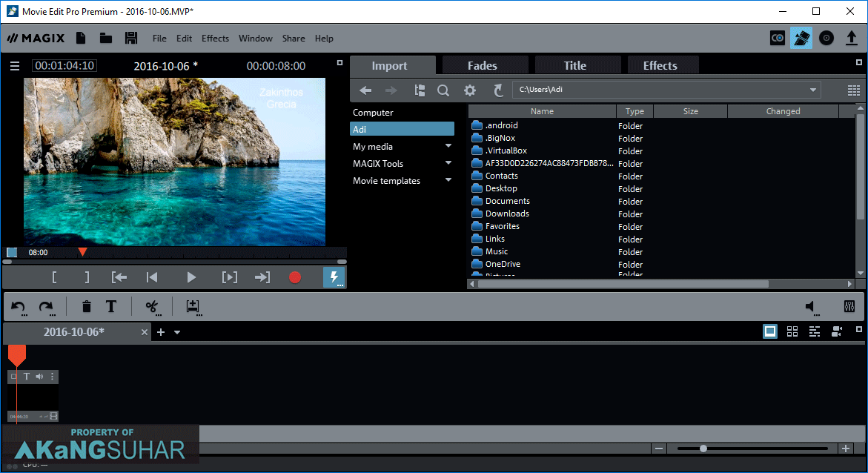Click the upload arrow icon to export the movie
Image resolution: width=868 pixels, height=473 pixels.
pos(852,39)
